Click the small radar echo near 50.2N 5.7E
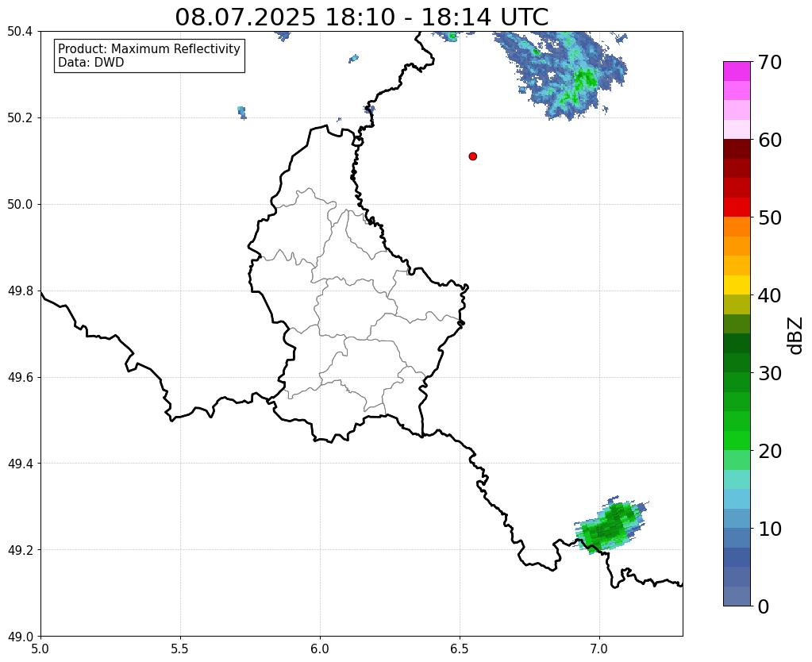Viewport: 812px width, 662px height. tap(242, 113)
